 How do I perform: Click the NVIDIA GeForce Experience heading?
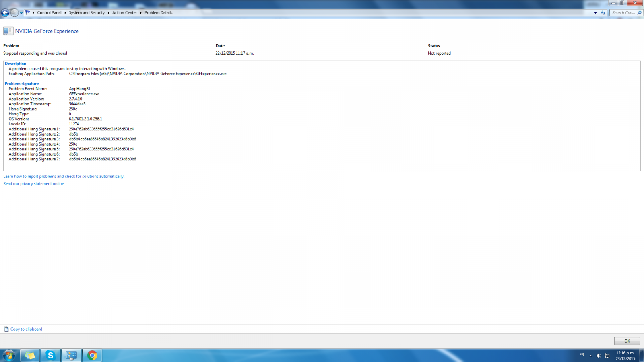(47, 31)
